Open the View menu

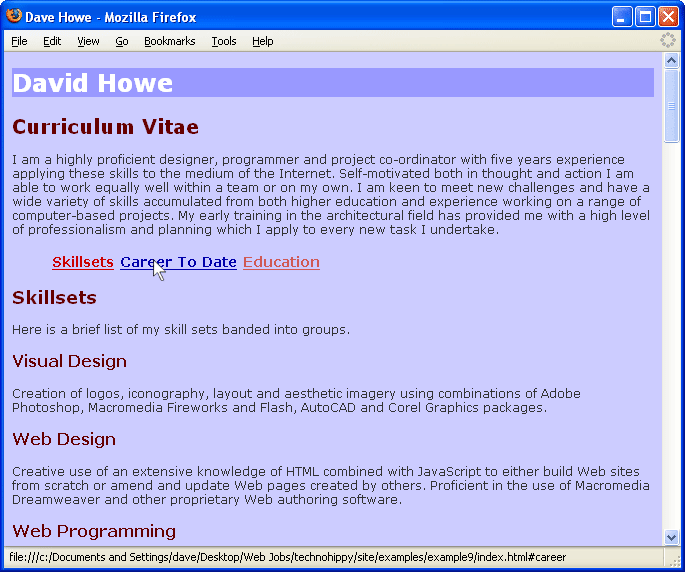(x=88, y=41)
